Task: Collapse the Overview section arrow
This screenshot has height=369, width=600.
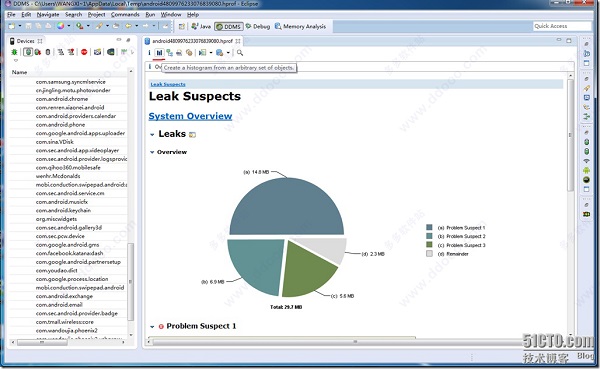Action: pyautogui.click(x=152, y=152)
